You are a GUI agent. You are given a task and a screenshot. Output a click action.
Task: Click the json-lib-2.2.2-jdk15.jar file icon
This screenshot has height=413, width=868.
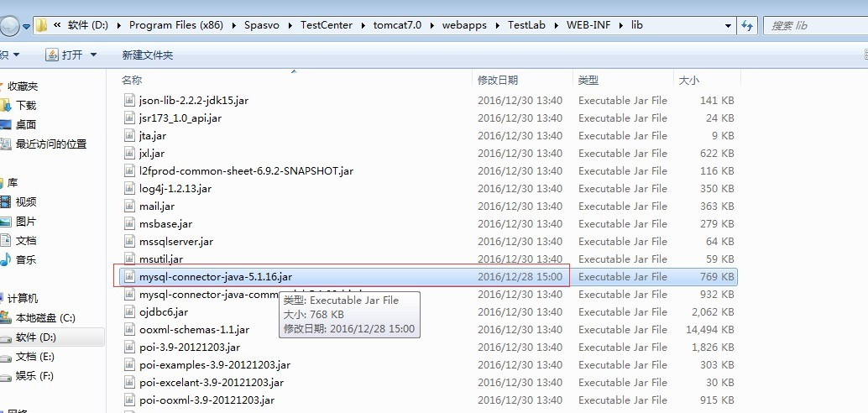tap(129, 100)
